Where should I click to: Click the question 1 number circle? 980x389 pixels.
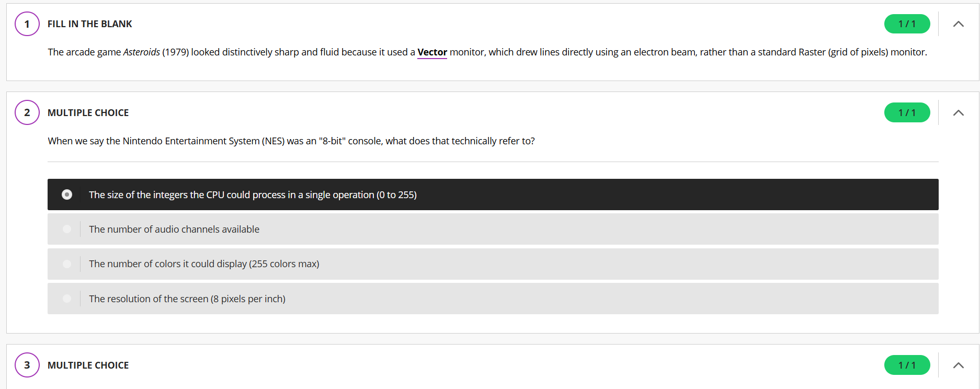coord(27,24)
